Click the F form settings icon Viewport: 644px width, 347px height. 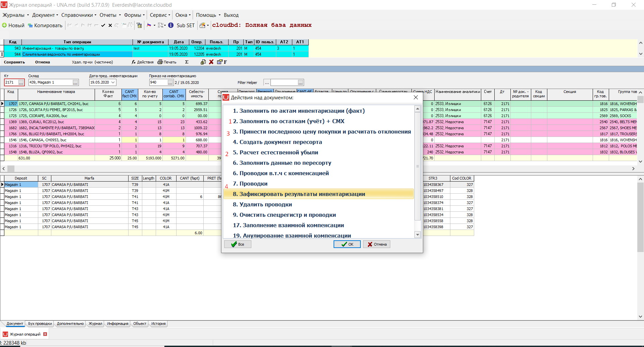point(222,62)
